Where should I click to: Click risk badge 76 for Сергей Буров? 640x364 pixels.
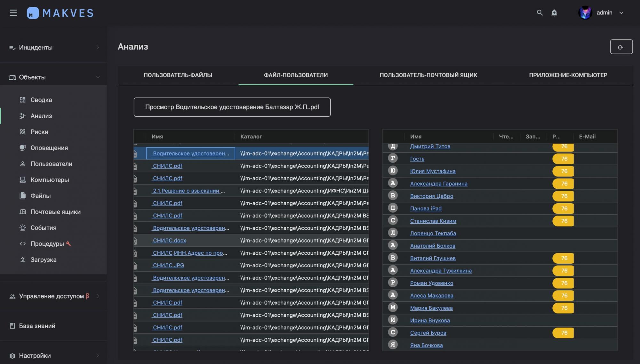563,333
